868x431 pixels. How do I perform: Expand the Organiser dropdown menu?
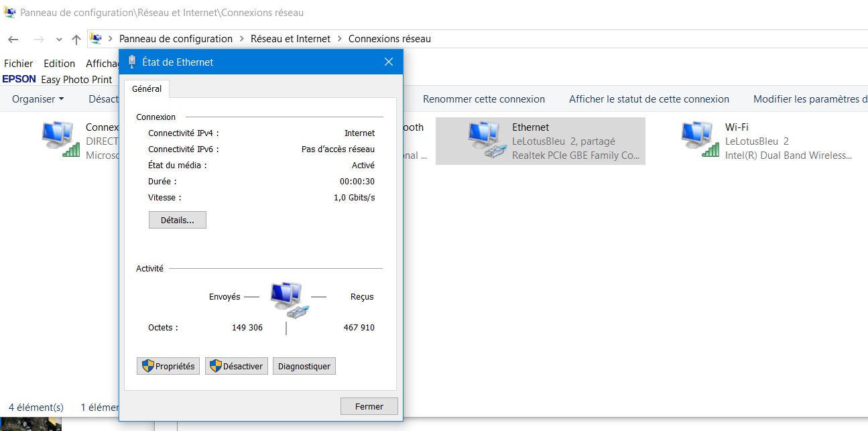tap(38, 99)
